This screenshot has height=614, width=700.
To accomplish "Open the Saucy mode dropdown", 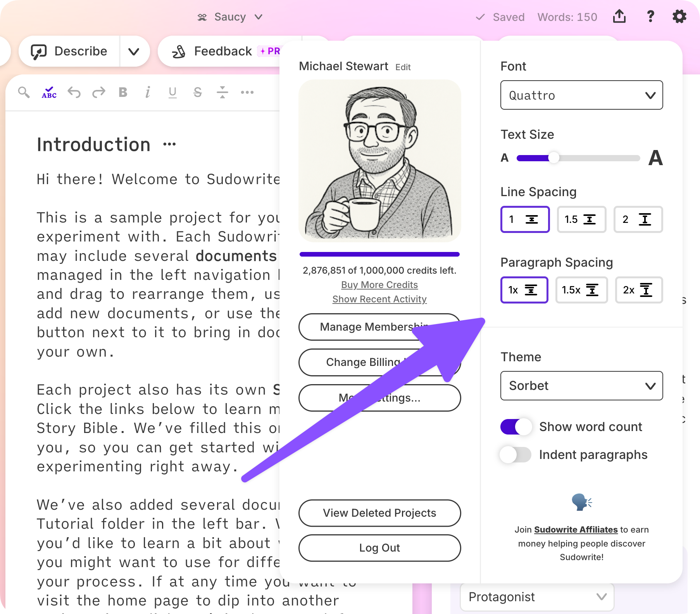I will pos(230,17).
